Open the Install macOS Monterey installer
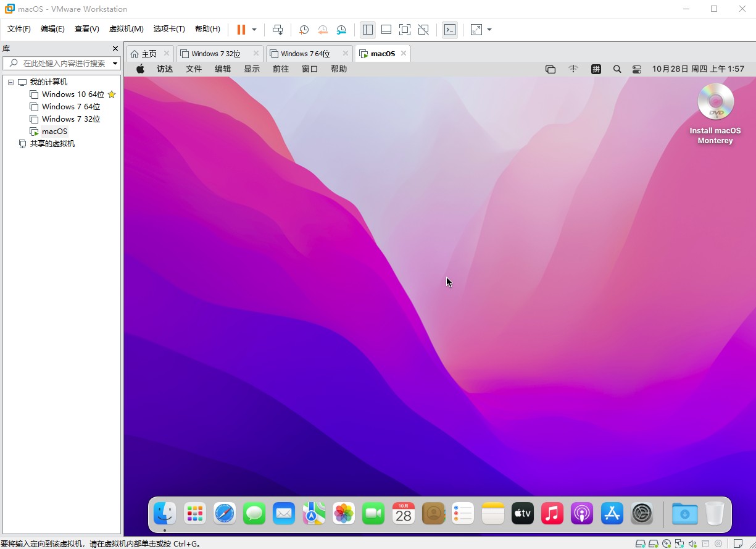Viewport: 756px width, 549px height. (715, 102)
